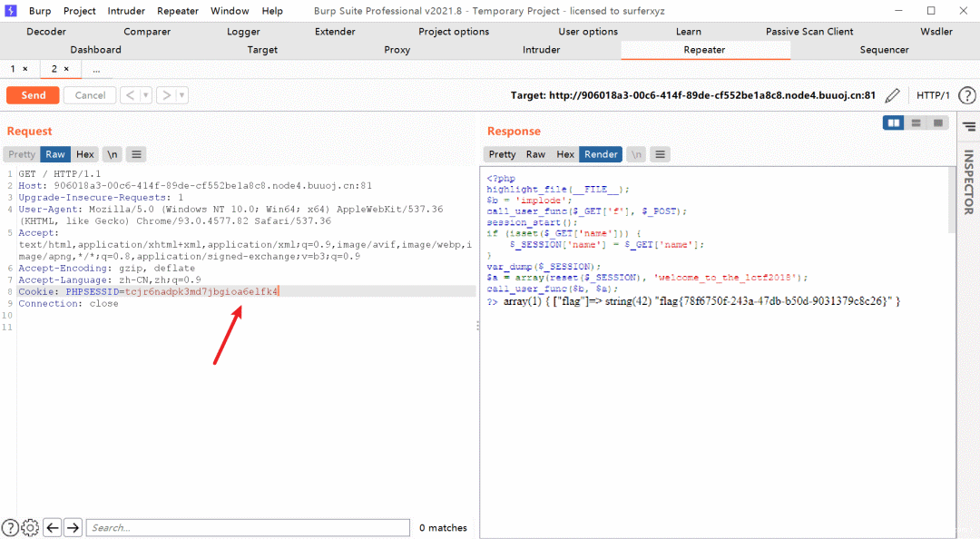Edit target with the pencil icon

[893, 95]
